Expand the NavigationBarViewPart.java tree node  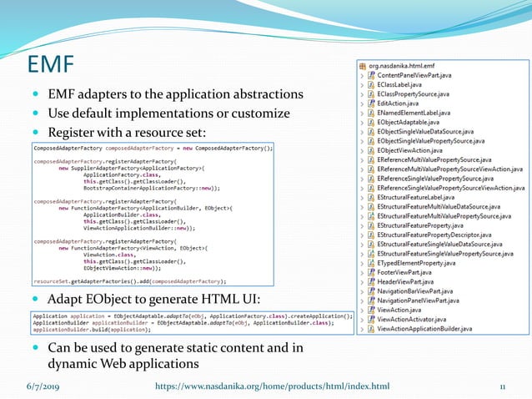click(x=361, y=291)
